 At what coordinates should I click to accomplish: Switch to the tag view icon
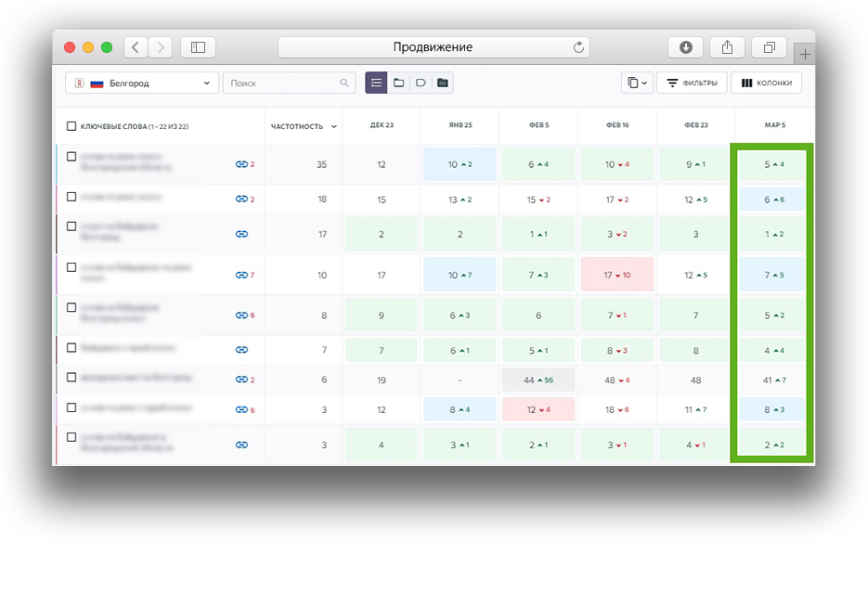coord(421,83)
